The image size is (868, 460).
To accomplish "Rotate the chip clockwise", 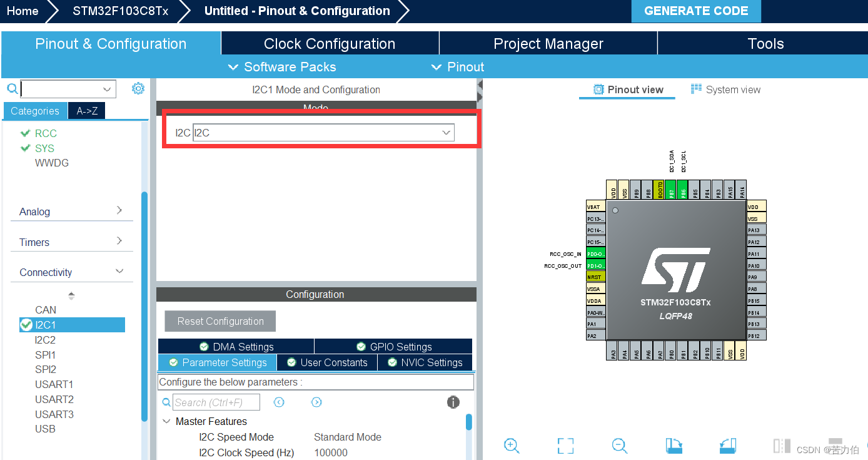I will [674, 446].
